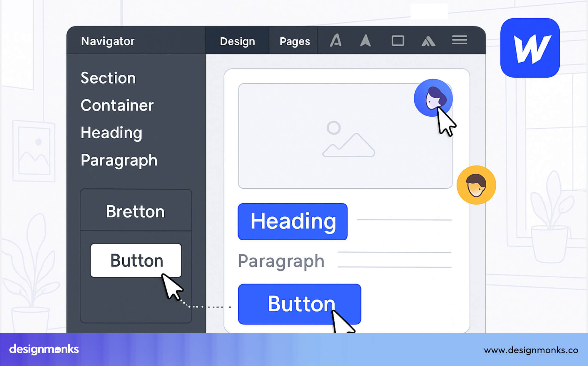Viewport: 588px width, 366px height.
Task: Click the Bretton element in the sidebar
Action: tap(136, 211)
